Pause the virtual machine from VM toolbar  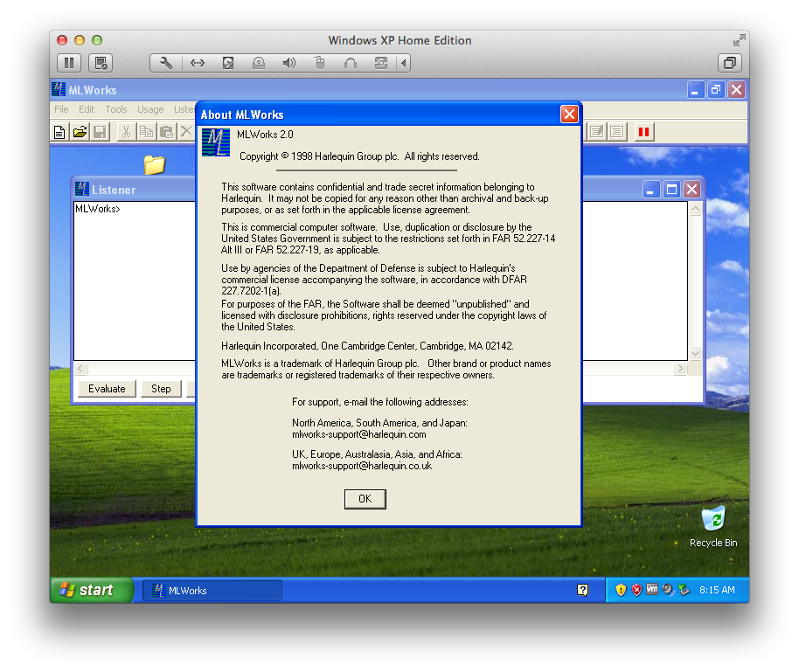click(69, 63)
